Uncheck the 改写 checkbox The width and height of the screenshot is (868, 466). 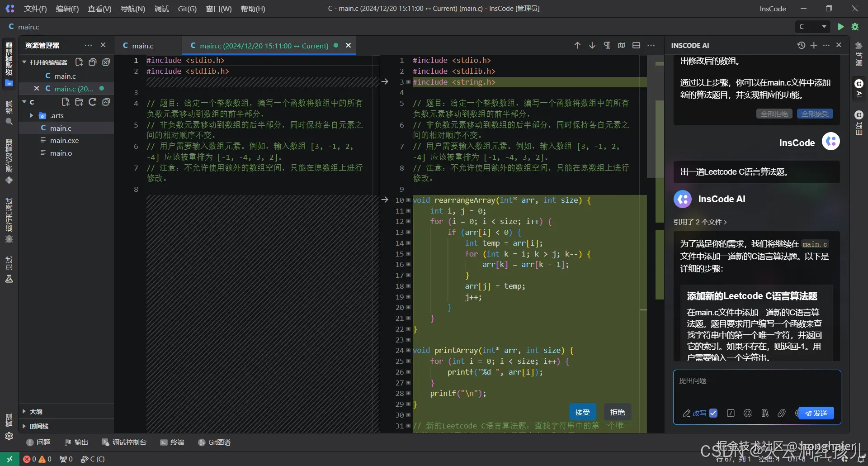point(713,413)
